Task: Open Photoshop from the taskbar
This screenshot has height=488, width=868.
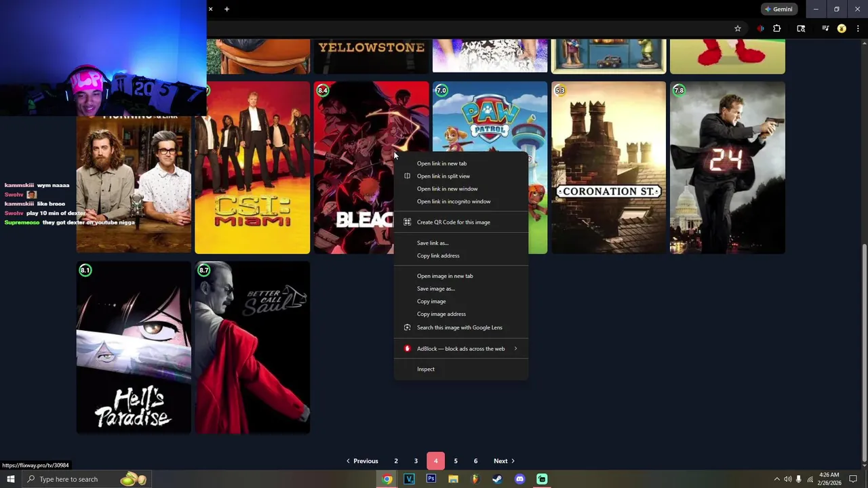Action: pos(431,479)
